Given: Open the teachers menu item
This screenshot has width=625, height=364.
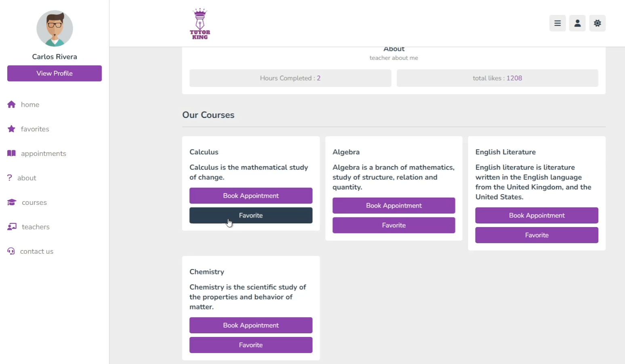Looking at the screenshot, I should (x=36, y=227).
